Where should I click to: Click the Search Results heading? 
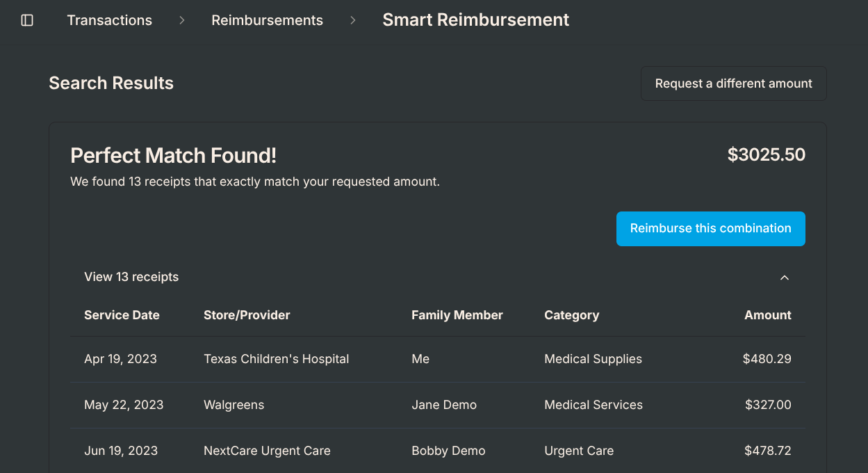pyautogui.click(x=111, y=83)
